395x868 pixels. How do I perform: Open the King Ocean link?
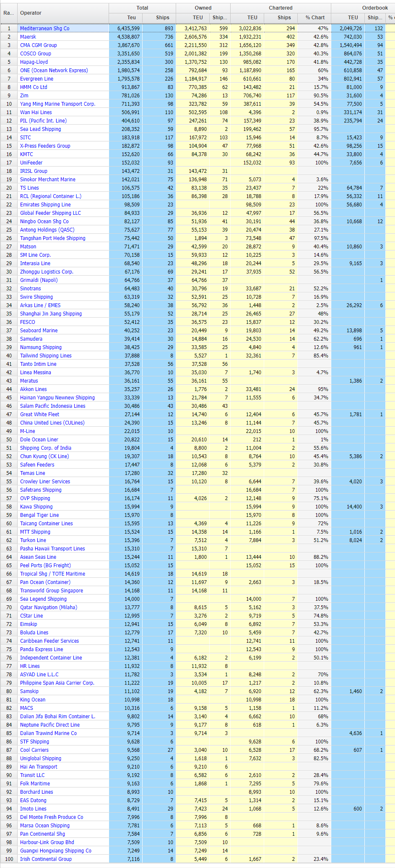point(33,700)
